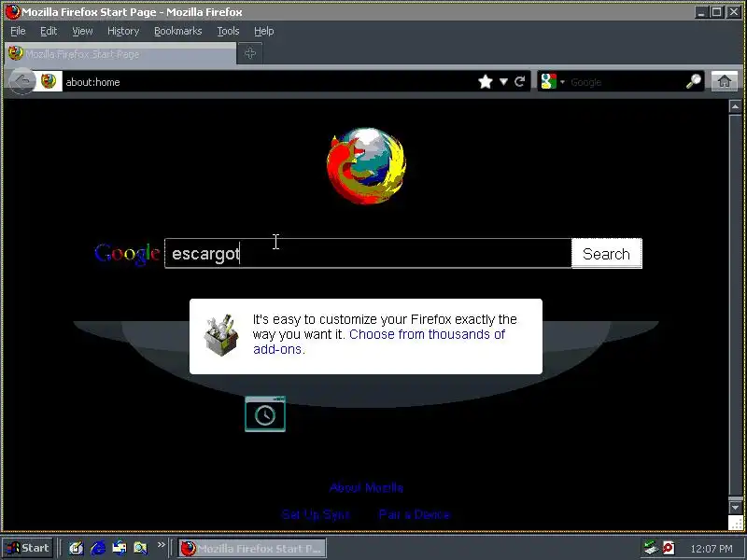Launch Show Desktop from quick launch

tap(77, 548)
